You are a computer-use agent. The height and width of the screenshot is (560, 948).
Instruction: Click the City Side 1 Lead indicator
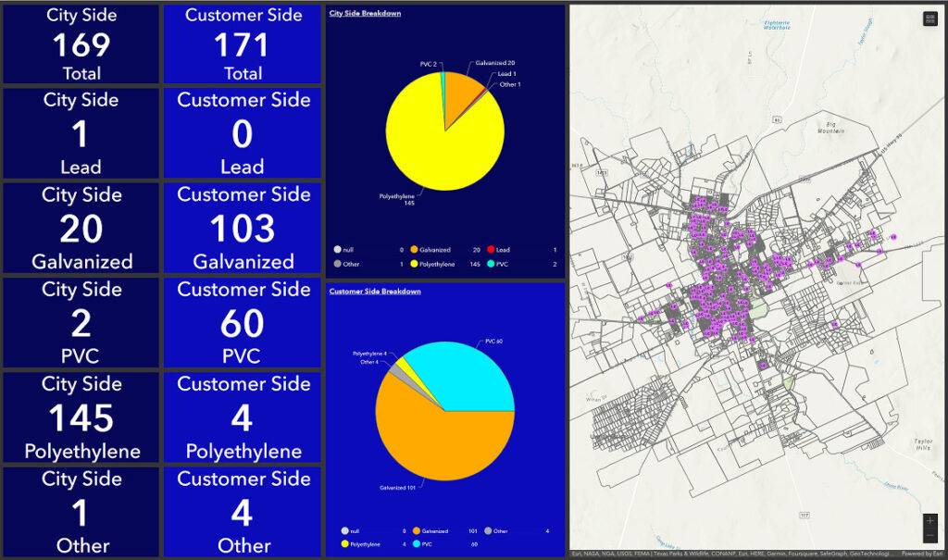81,133
